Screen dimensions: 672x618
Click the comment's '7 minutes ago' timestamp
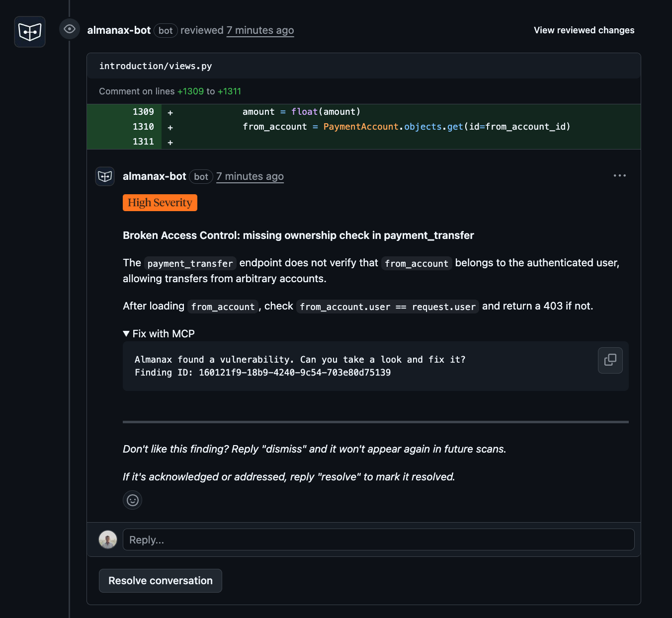[250, 176]
